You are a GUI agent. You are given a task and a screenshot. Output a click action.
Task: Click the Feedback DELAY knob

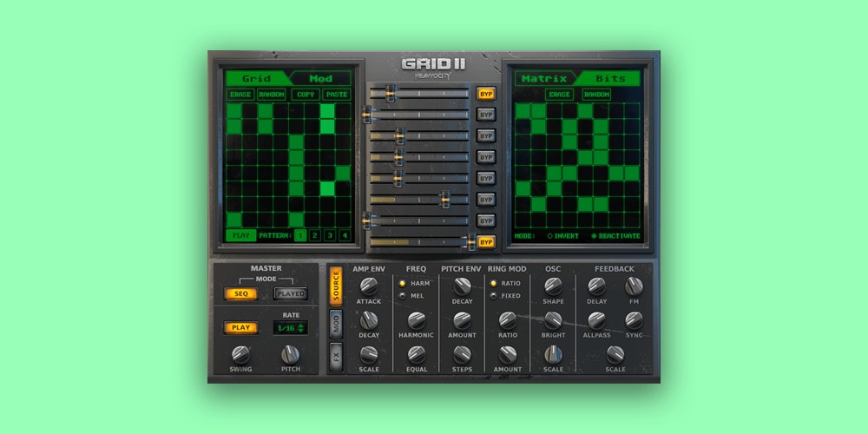(x=597, y=286)
